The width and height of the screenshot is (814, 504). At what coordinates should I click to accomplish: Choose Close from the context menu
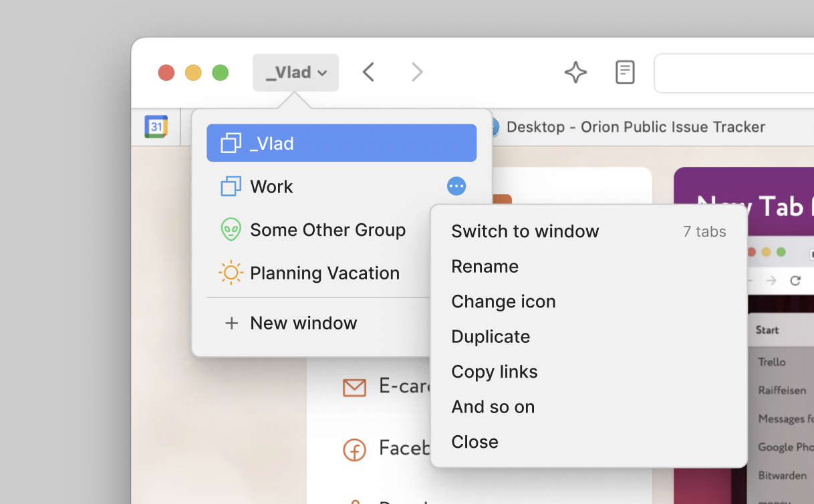pyautogui.click(x=474, y=442)
